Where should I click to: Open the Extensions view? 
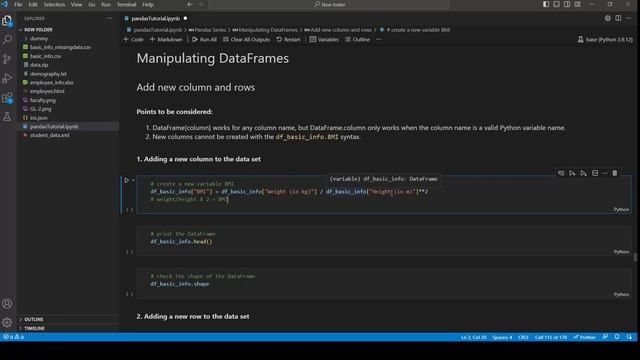coord(7,98)
